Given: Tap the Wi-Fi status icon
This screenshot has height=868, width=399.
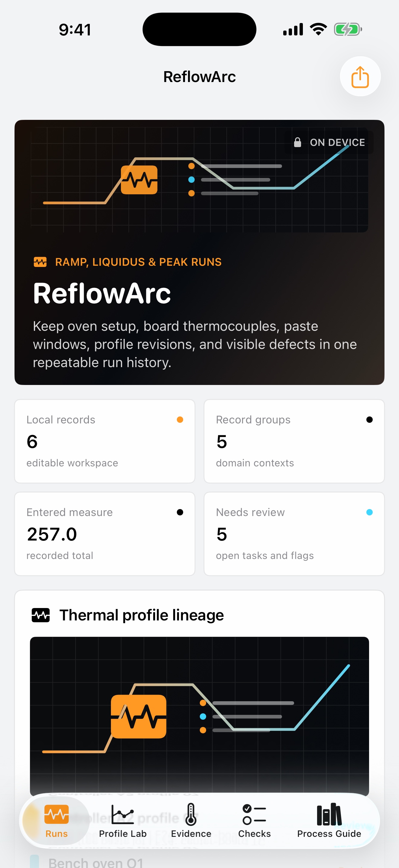Looking at the screenshot, I should coord(318,29).
